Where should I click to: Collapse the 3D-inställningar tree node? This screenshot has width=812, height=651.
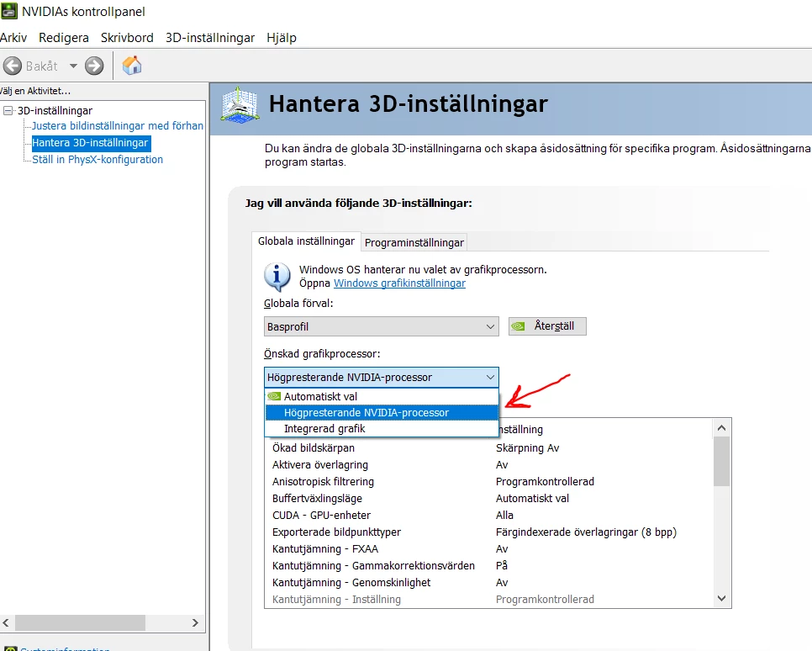pyautogui.click(x=8, y=110)
